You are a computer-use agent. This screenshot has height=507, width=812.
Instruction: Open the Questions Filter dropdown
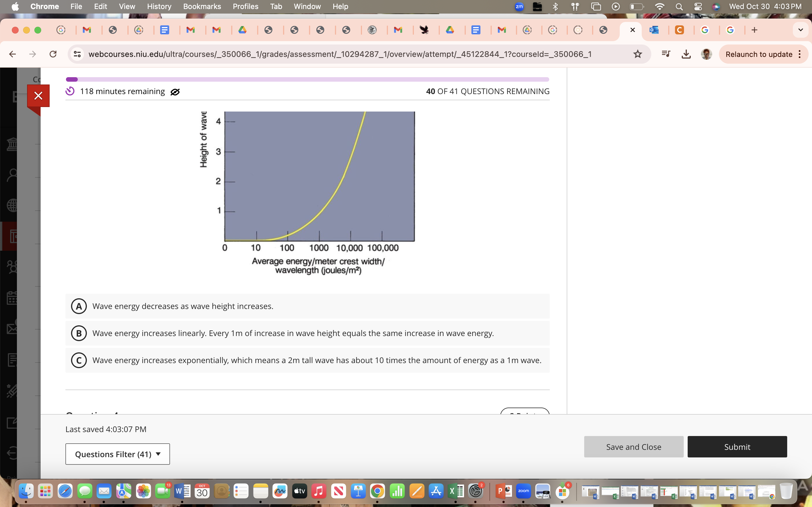click(118, 454)
